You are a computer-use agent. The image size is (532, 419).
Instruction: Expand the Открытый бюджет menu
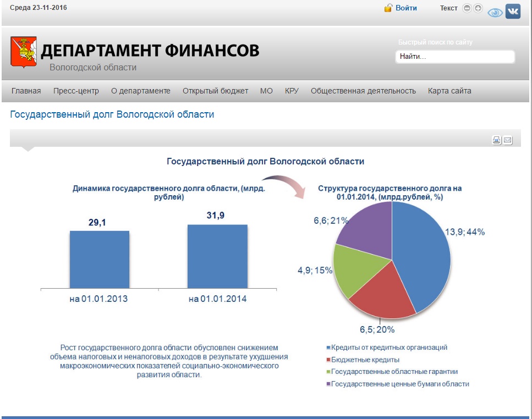tap(215, 91)
